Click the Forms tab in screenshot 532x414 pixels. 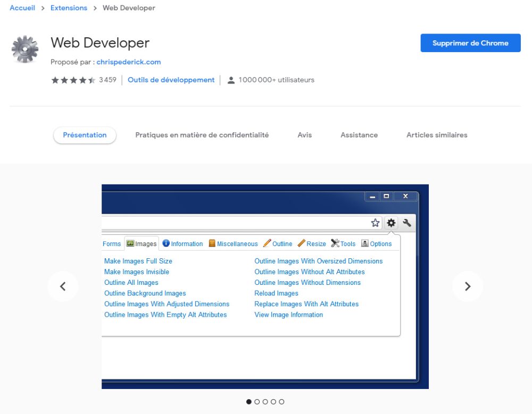(112, 244)
